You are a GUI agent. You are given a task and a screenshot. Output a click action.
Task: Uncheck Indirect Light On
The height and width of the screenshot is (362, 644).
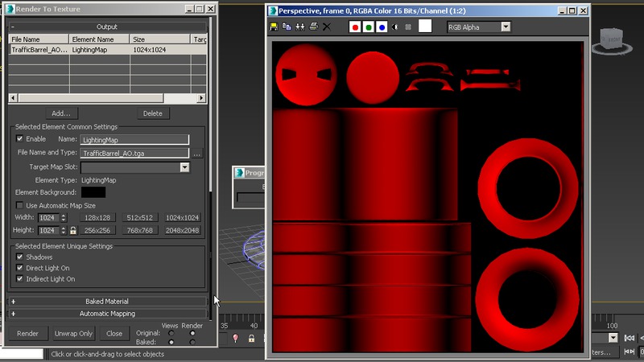pos(20,279)
